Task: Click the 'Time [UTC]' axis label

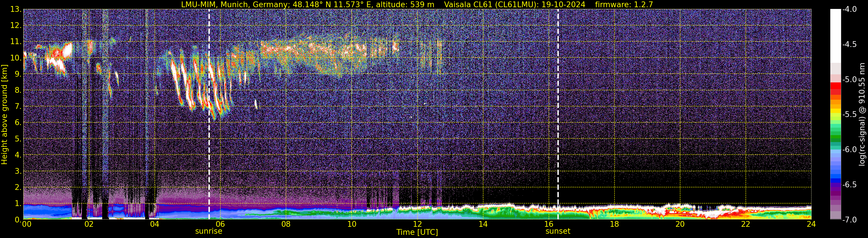Action: pyautogui.click(x=417, y=232)
